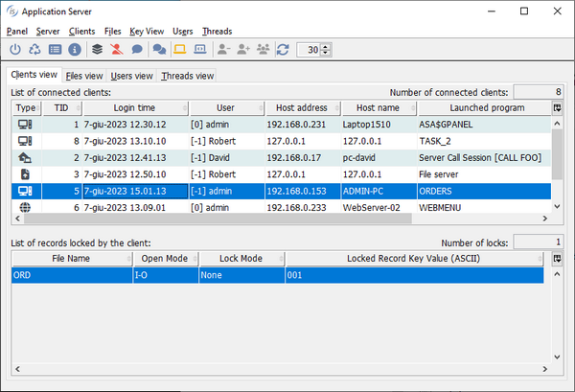The image size is (575, 392).
Task: Select the Clients view tab
Action: tap(34, 75)
